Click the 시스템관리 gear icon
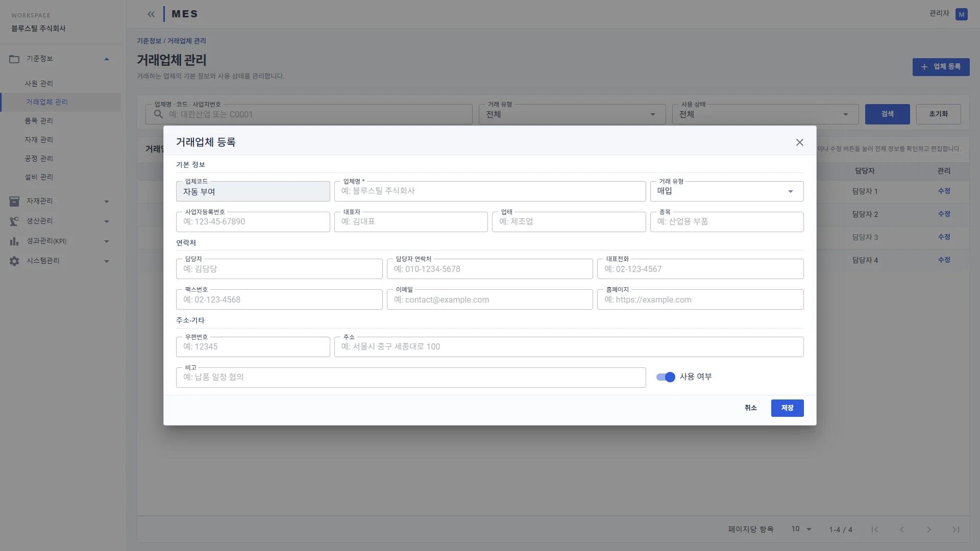The width and height of the screenshot is (980, 551). point(14,261)
